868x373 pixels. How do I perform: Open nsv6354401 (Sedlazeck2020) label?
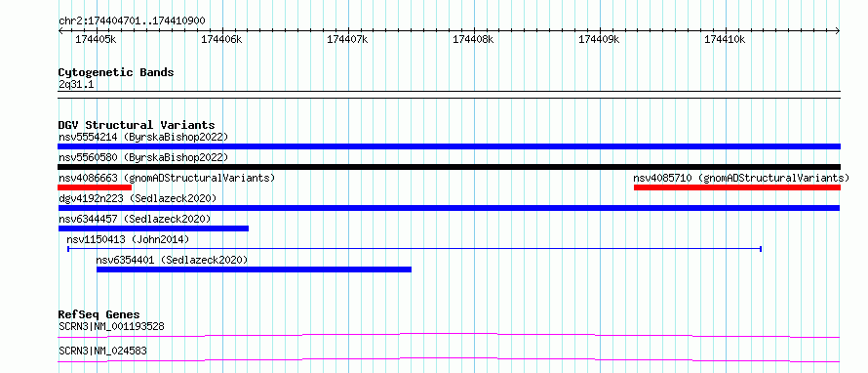coord(173,260)
